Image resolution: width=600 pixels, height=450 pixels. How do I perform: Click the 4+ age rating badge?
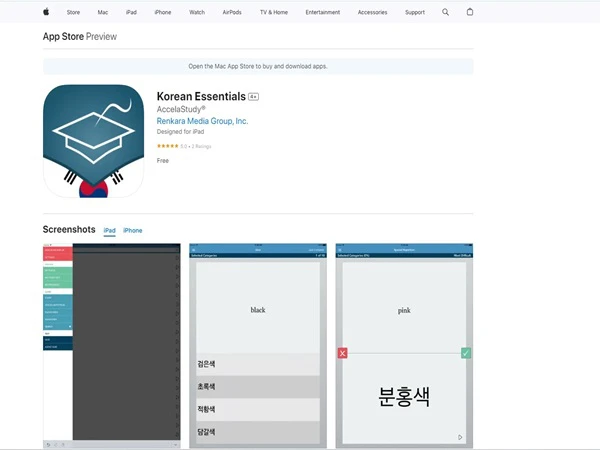253,97
